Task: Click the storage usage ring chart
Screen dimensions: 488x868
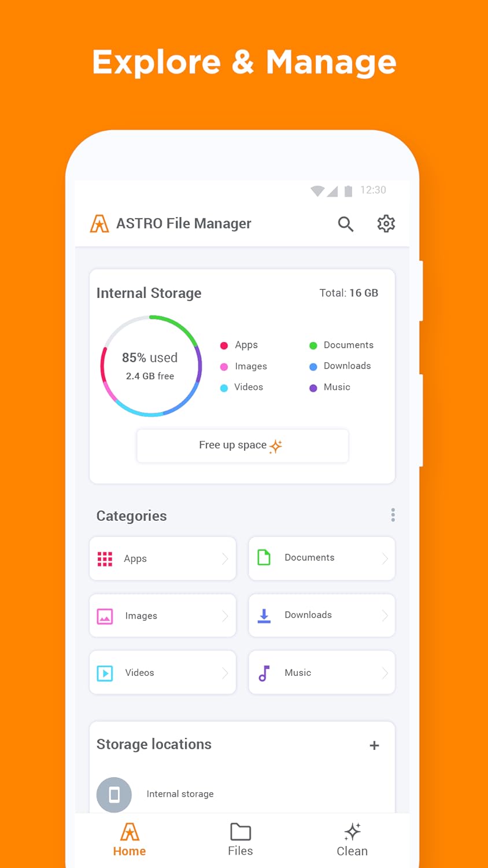Action: [x=151, y=366]
